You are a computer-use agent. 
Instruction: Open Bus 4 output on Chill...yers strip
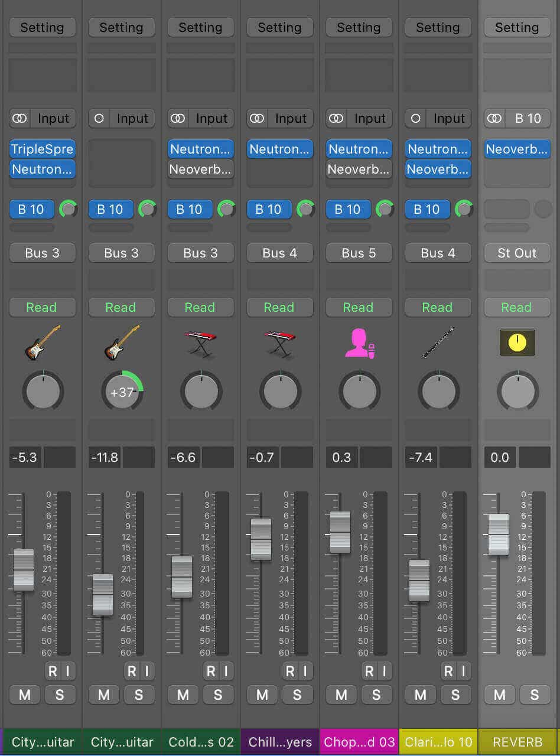[279, 253]
